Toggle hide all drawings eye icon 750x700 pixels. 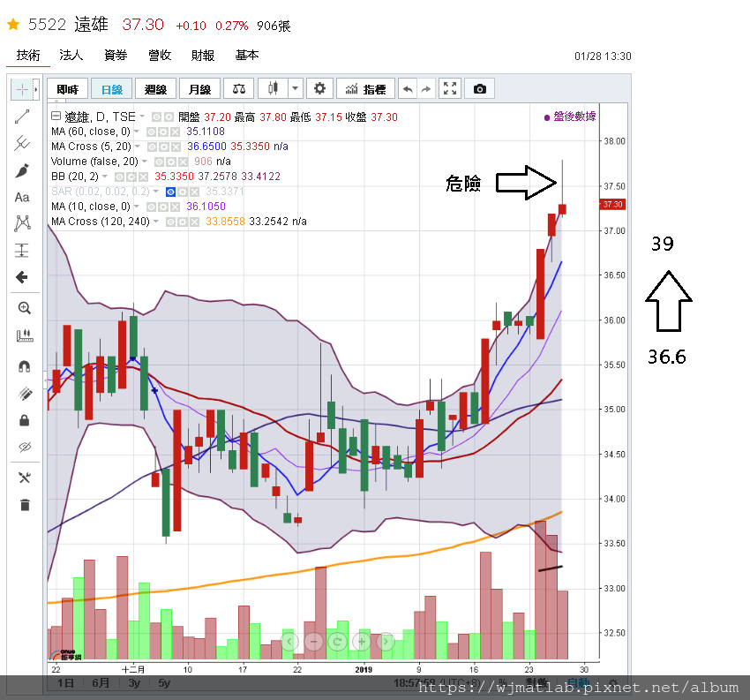(25, 447)
